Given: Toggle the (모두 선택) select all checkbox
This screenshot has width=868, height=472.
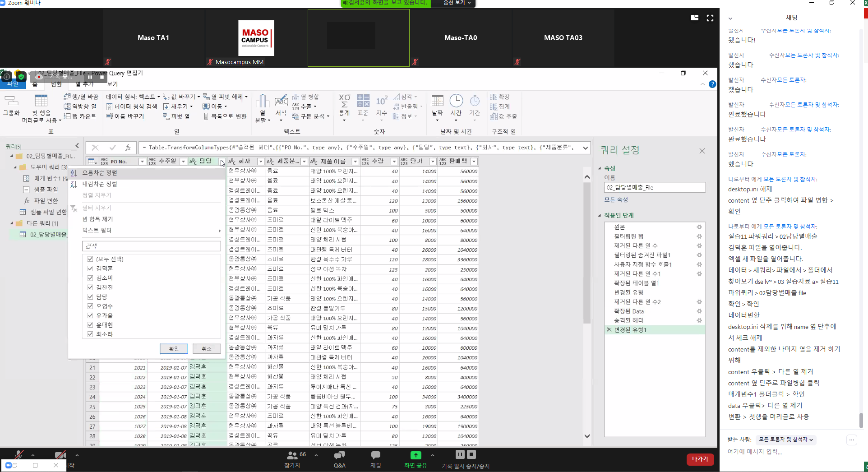Looking at the screenshot, I should (x=90, y=259).
